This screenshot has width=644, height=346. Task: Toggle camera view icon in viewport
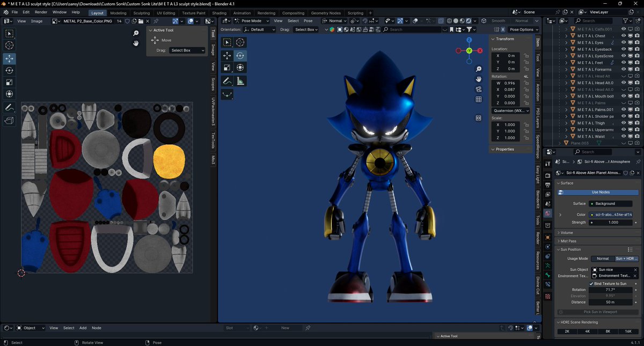479,89
